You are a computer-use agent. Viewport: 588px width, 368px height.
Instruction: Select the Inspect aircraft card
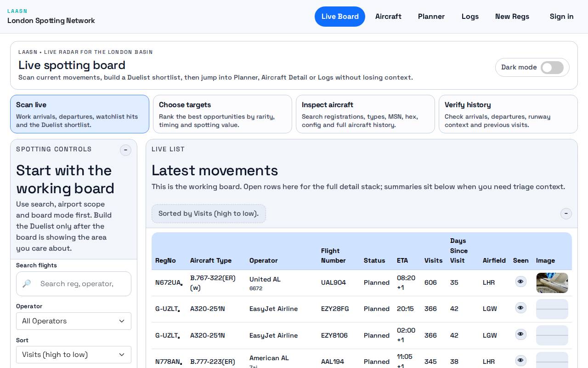[x=365, y=114]
